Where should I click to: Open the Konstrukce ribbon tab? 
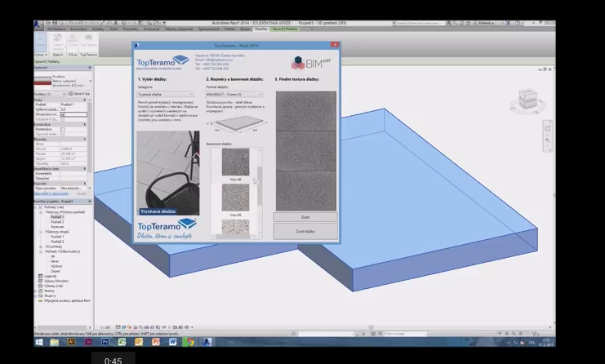click(78, 29)
